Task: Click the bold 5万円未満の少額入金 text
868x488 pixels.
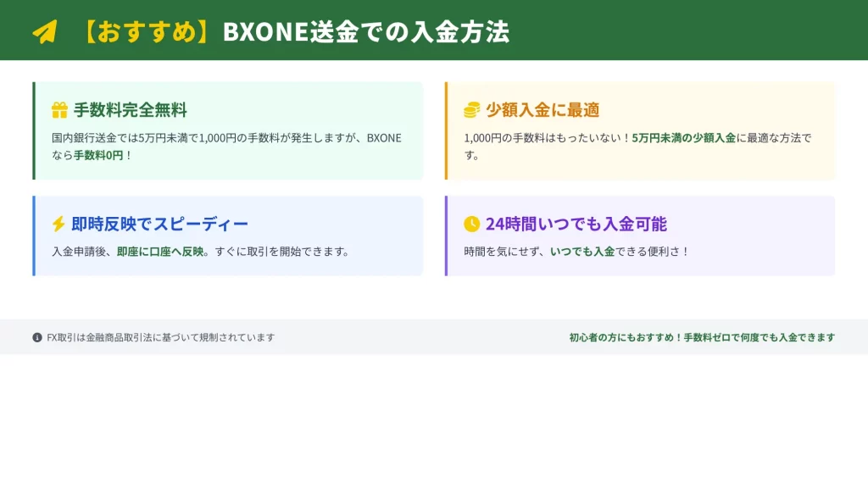Action: tap(683, 138)
